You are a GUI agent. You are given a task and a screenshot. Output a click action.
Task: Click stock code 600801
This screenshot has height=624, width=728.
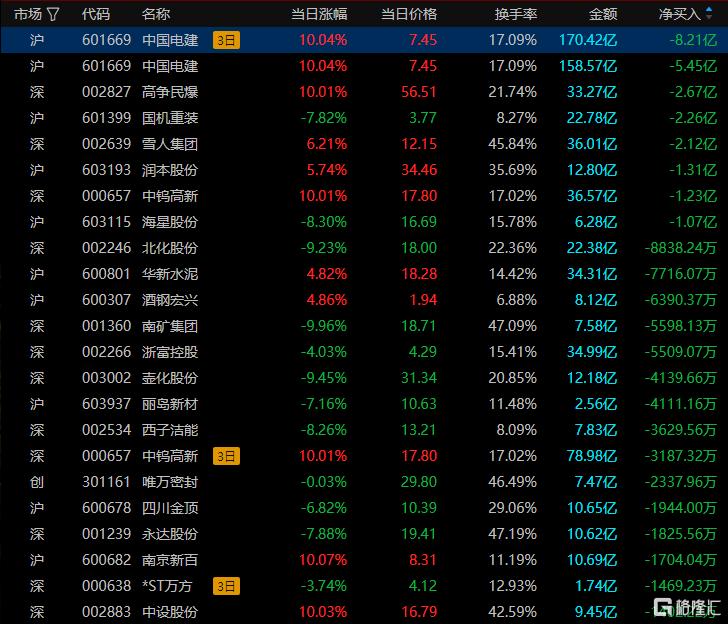point(106,274)
